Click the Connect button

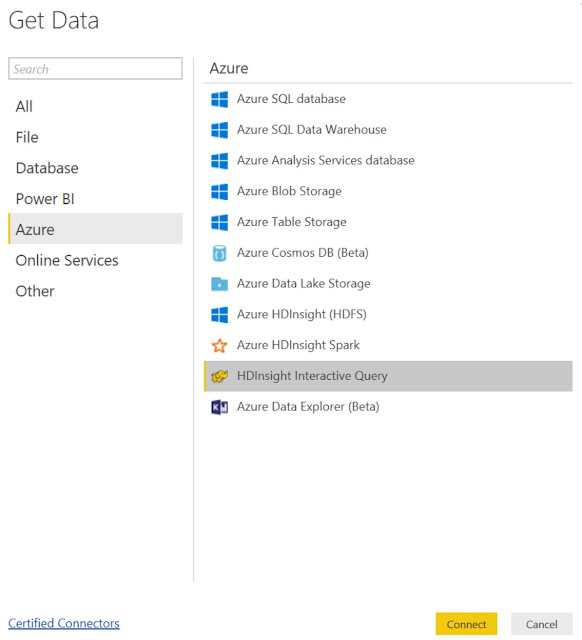pos(466,624)
